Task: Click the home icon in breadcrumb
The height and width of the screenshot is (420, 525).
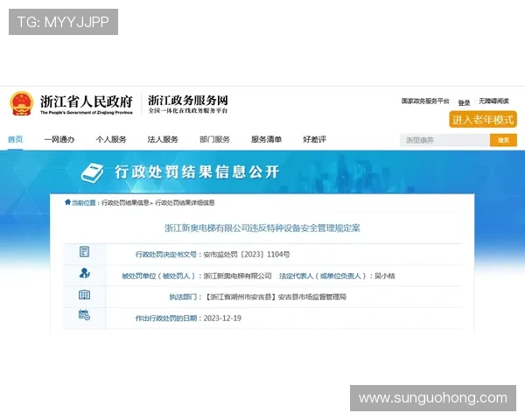Action: pyautogui.click(x=67, y=202)
